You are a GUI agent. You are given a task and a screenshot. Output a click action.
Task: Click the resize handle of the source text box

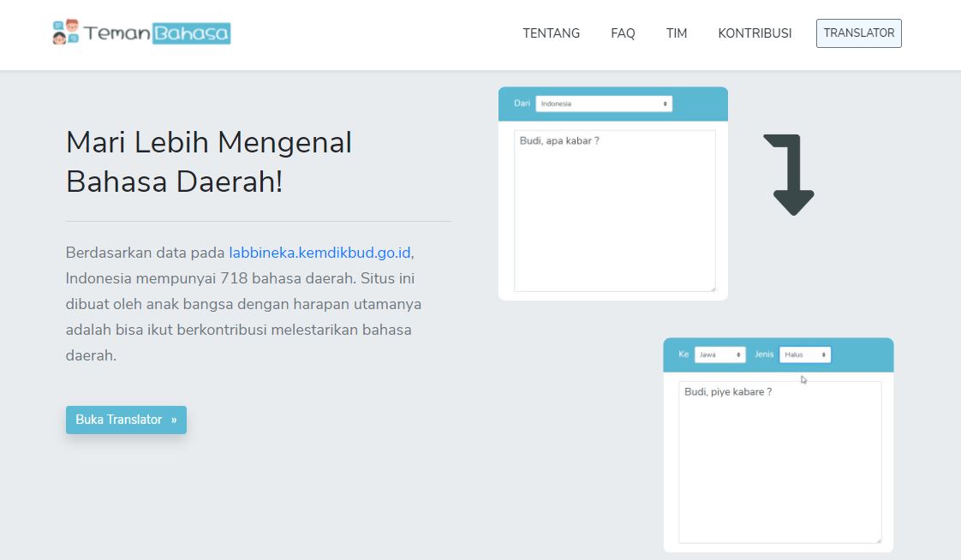[x=711, y=288]
